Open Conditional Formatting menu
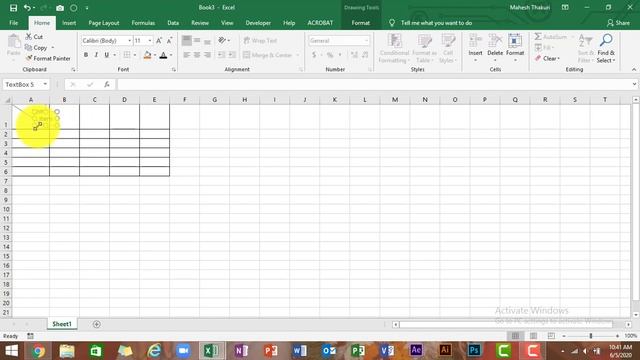The height and width of the screenshot is (360, 640). [394, 49]
